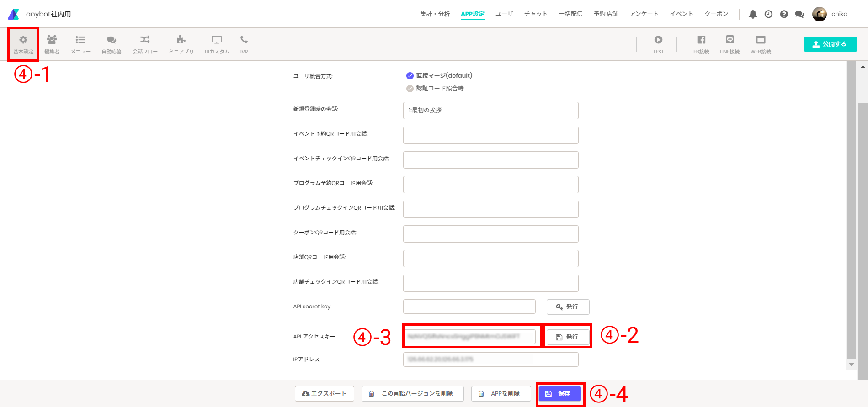The height and width of the screenshot is (407, 868).
Task: Click イベント予約QRコード用会話 field
Action: point(490,135)
